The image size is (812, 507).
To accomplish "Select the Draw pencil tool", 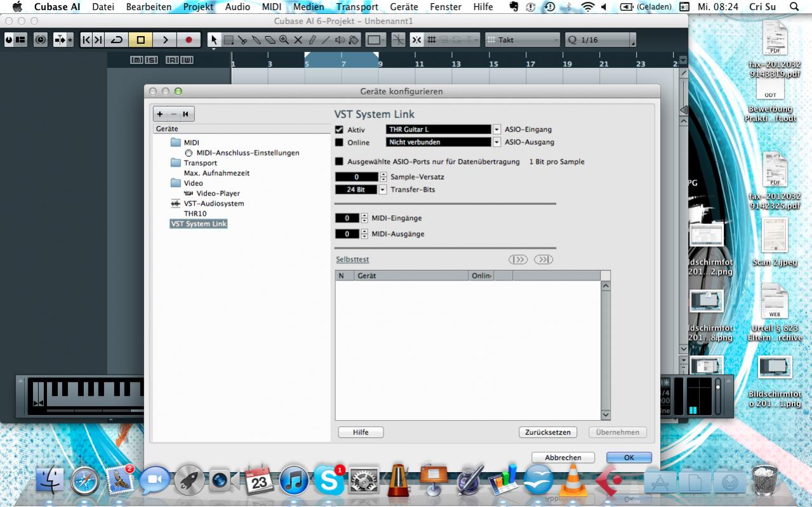I will pos(312,40).
